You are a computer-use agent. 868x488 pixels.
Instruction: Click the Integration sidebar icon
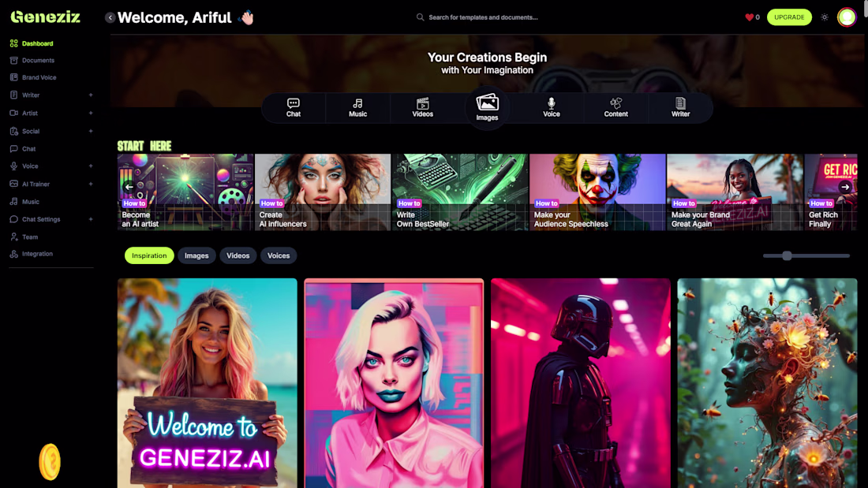pyautogui.click(x=14, y=254)
